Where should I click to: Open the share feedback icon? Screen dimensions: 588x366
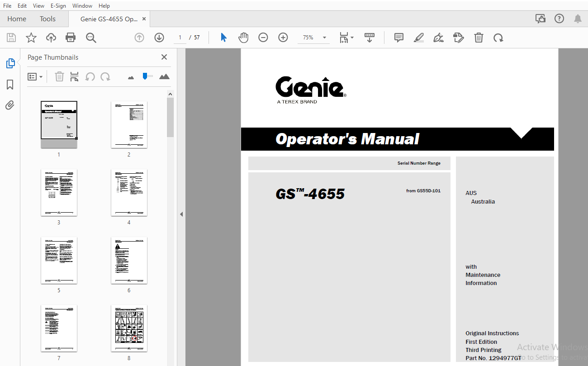[541, 19]
